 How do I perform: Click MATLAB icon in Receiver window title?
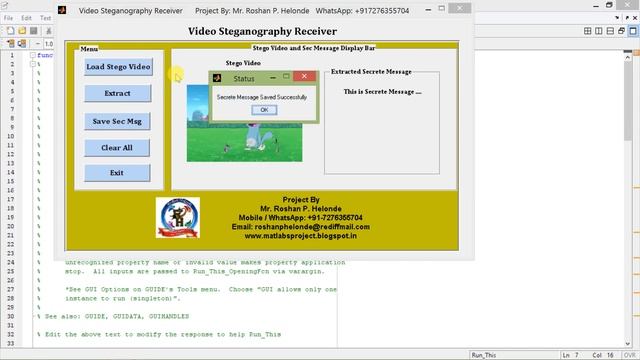(62, 10)
